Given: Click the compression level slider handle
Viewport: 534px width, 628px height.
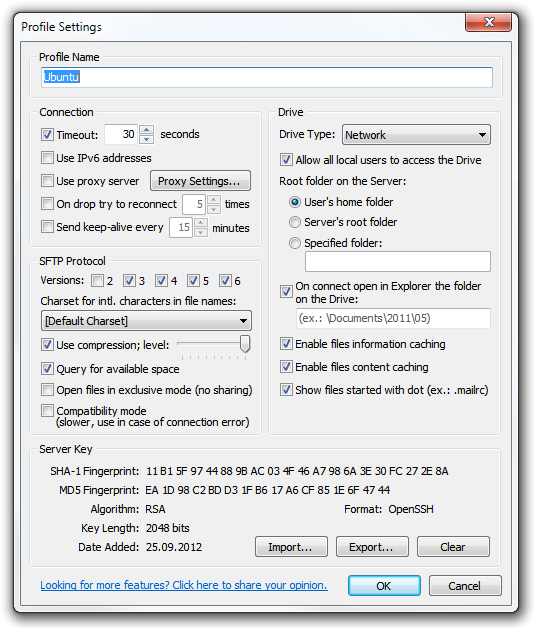Looking at the screenshot, I should [x=245, y=344].
